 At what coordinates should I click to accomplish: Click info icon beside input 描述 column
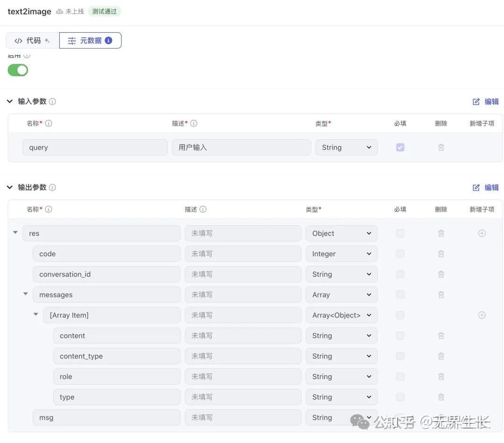(194, 123)
